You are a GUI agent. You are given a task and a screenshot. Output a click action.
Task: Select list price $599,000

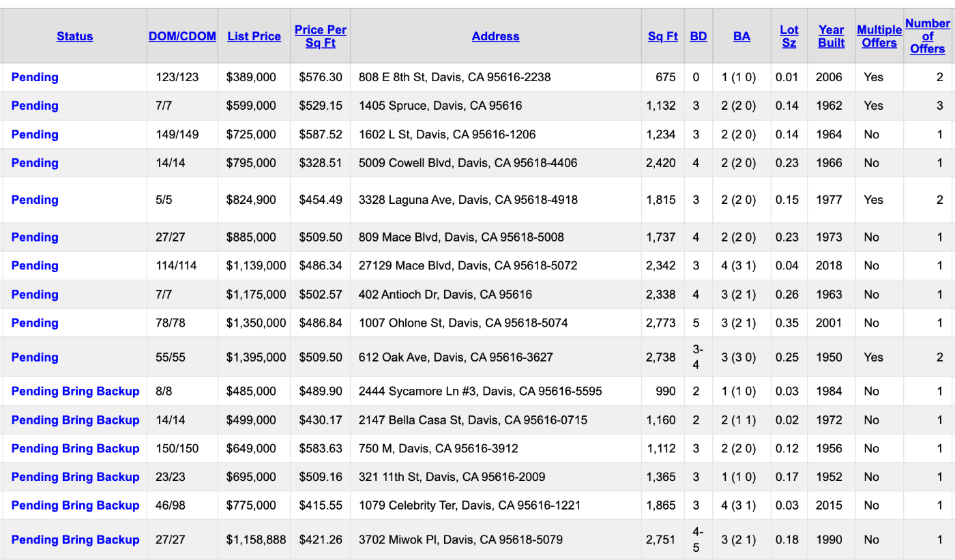coord(252,106)
